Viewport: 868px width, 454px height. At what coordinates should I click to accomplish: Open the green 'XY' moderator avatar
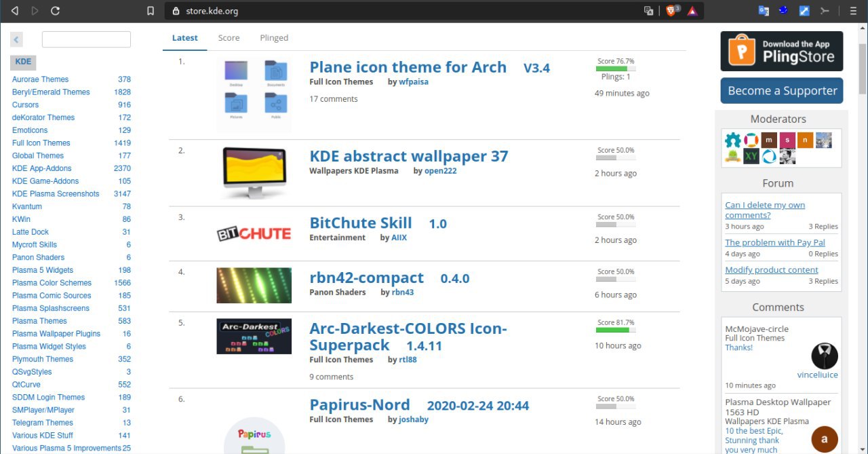pos(751,156)
